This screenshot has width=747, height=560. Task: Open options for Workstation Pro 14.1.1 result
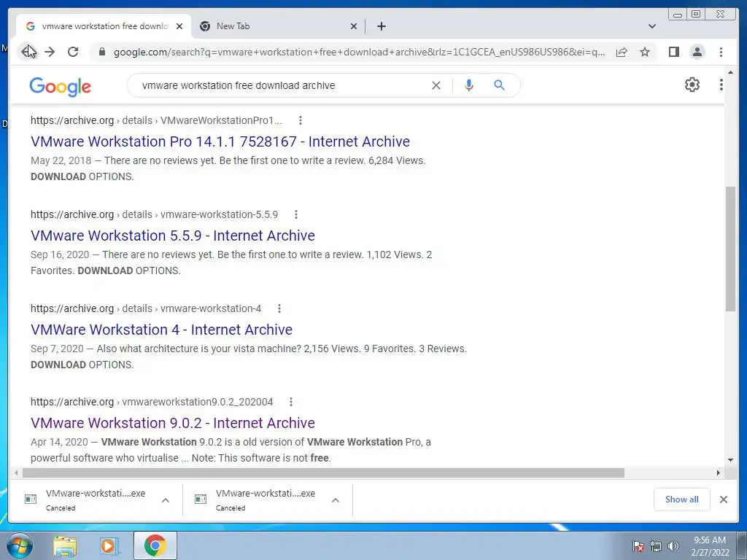point(300,120)
